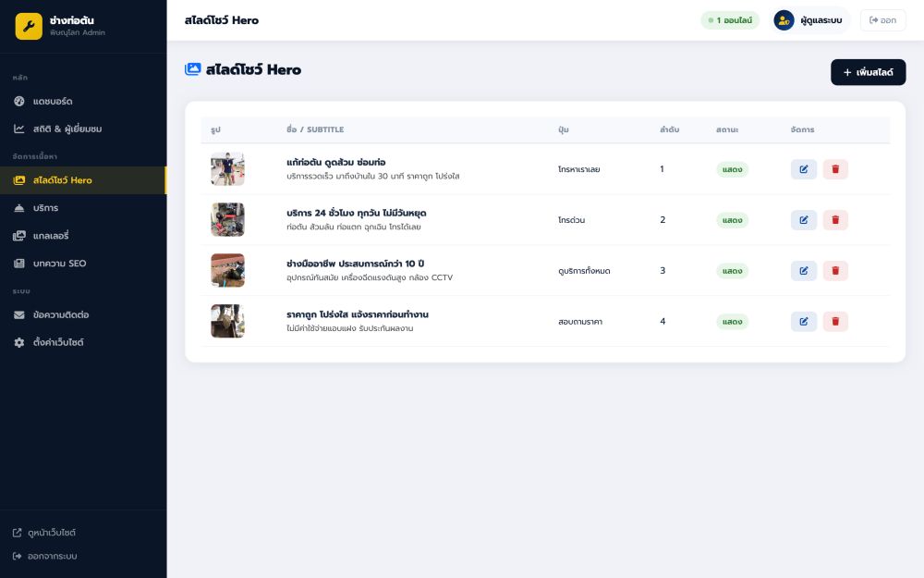924x578 pixels.
Task: Open แดชบอร์ด from the sidebar
Action: pyautogui.click(x=53, y=101)
